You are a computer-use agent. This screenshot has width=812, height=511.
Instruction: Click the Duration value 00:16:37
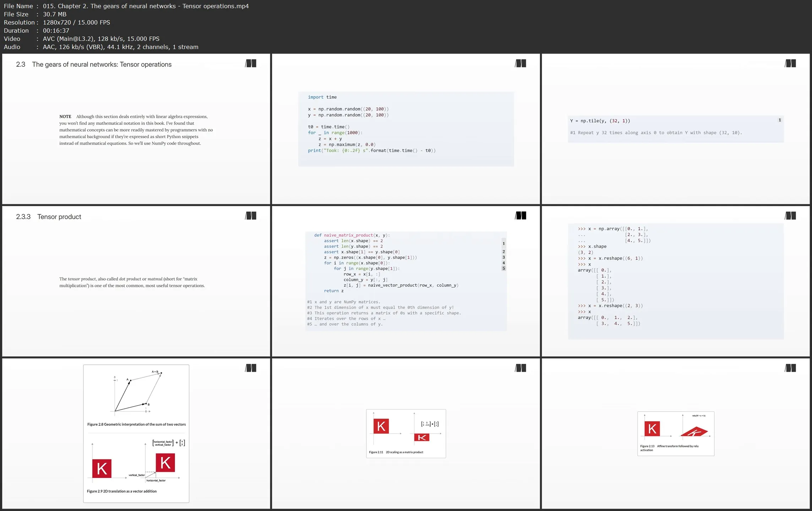coord(56,31)
